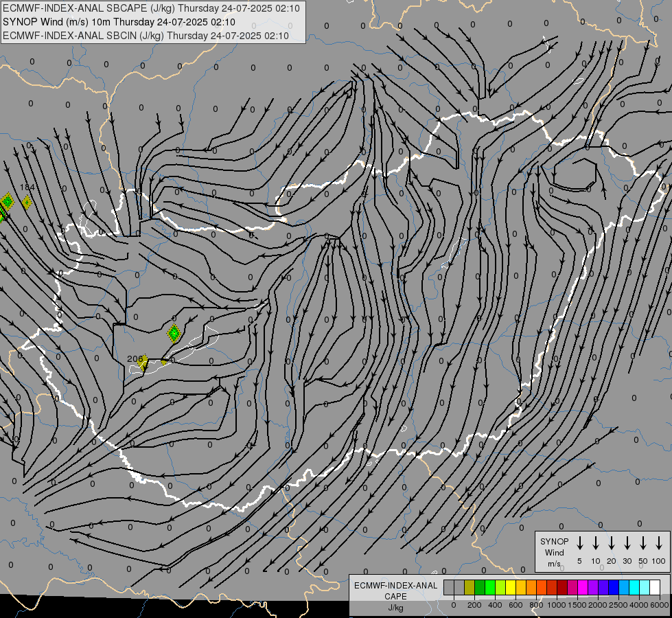Click the 2500 label under the CAPE colorbar
This screenshot has width=672, height=618.
click(618, 605)
